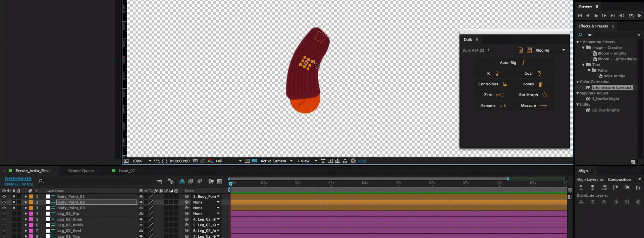This screenshot has width=644, height=238.
Task: Clear the effects search field
Action: [x=639, y=35]
